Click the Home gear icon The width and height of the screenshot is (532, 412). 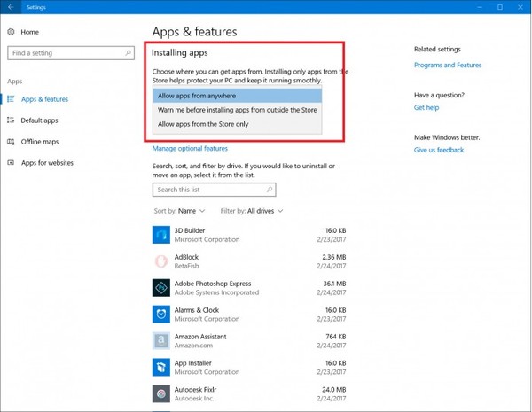pos(11,32)
